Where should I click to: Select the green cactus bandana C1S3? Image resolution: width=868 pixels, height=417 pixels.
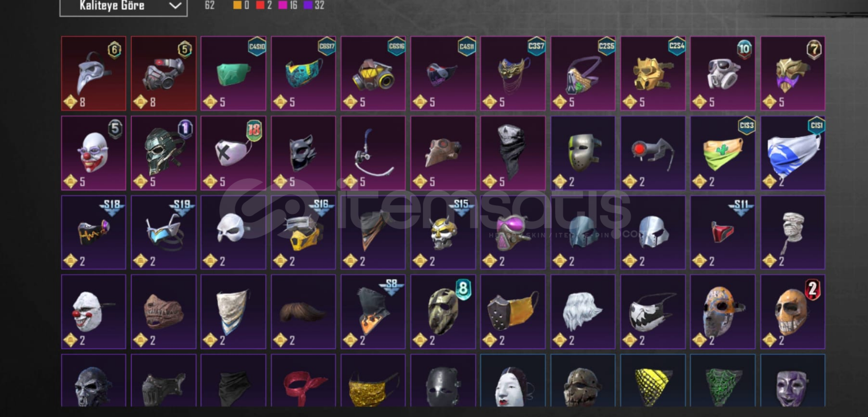coord(722,153)
